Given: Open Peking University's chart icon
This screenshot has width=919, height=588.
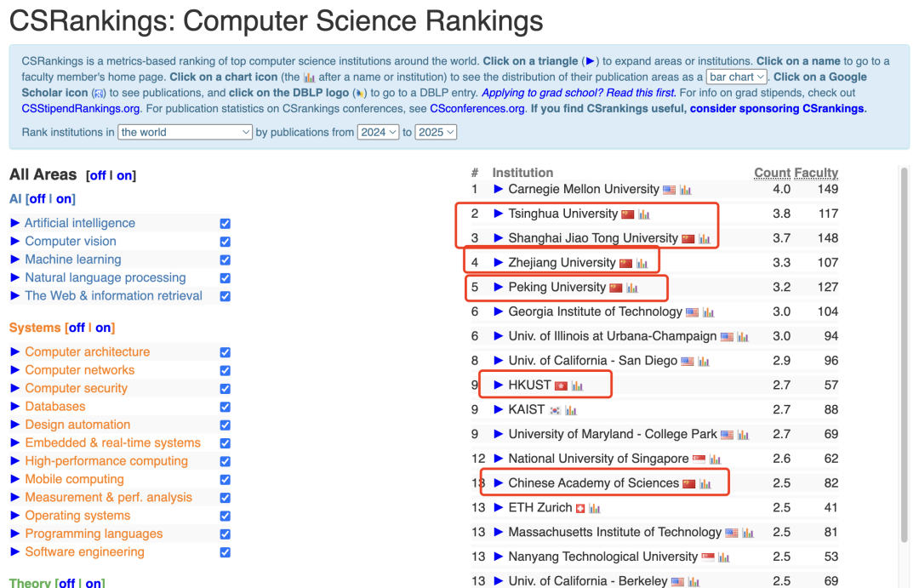Looking at the screenshot, I should point(631,288).
